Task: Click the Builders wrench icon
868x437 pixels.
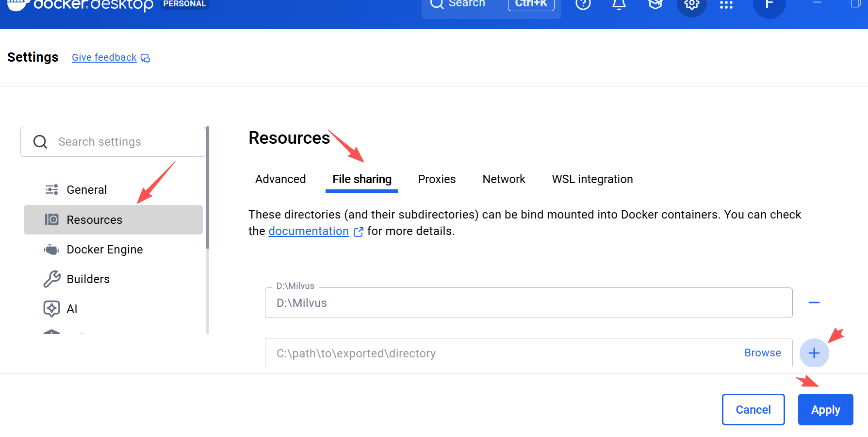Action: (52, 279)
